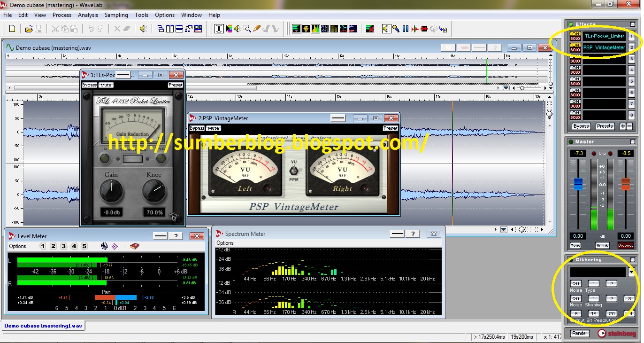Image resolution: width=644 pixels, height=343 pixels.
Task: Open the Dithering plugin dropdown arrow
Action: [x=632, y=272]
